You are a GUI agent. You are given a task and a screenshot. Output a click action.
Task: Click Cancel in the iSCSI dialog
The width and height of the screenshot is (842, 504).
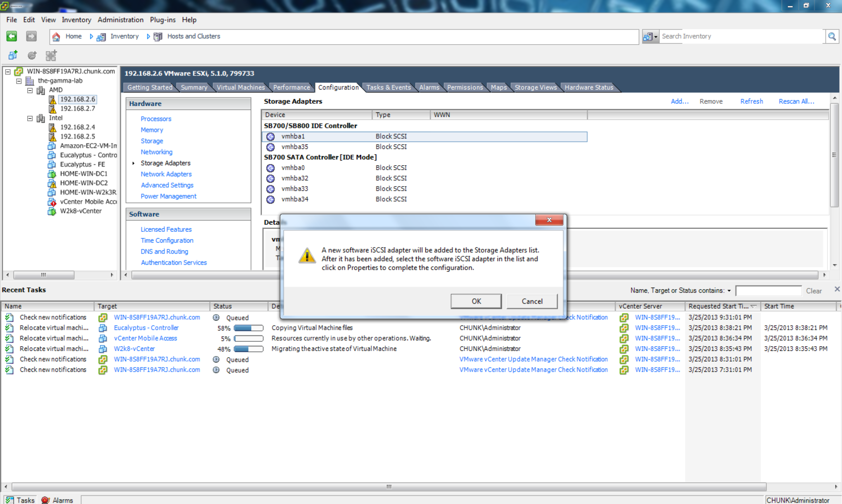tap(532, 301)
